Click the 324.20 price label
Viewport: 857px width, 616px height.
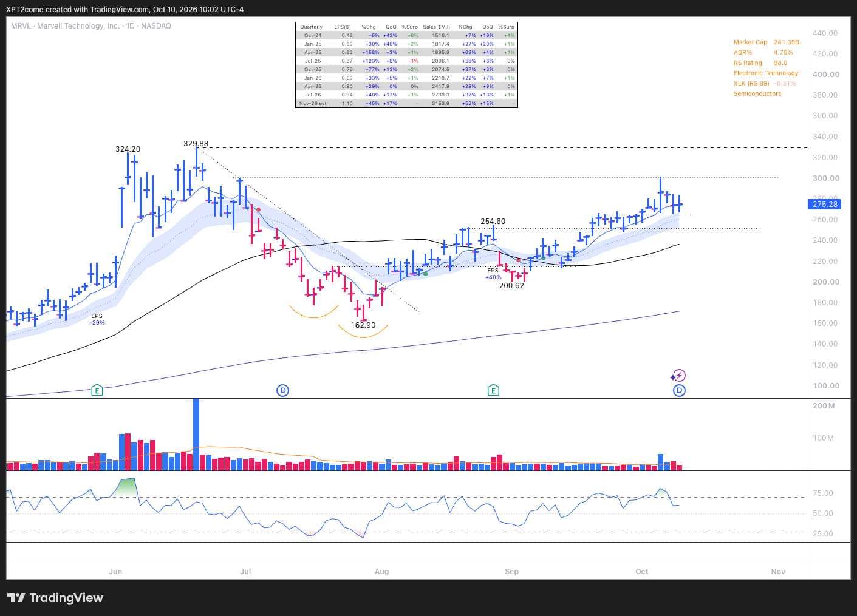[128, 149]
